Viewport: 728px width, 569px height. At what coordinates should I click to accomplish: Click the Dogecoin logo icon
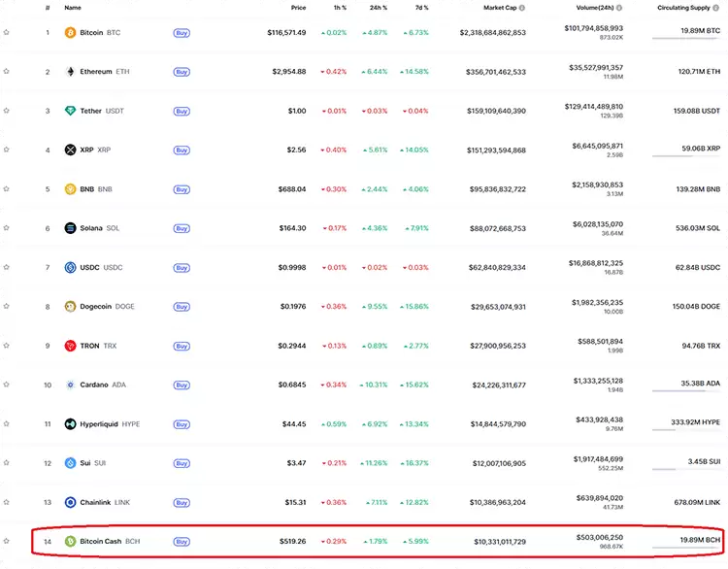[70, 307]
